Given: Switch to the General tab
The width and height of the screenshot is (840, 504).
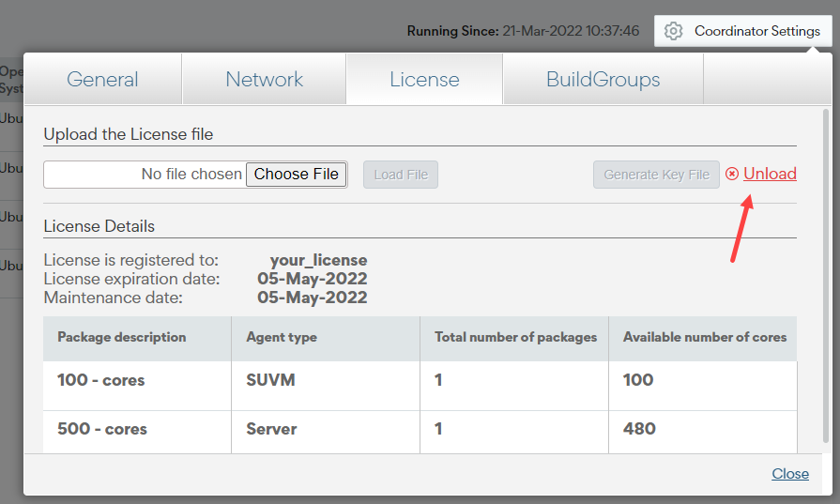Looking at the screenshot, I should [x=102, y=79].
